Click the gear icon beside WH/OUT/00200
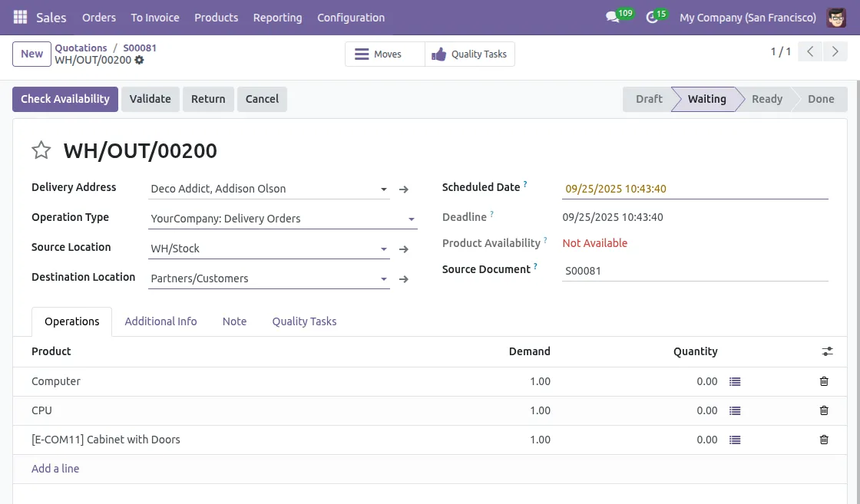 (x=139, y=60)
